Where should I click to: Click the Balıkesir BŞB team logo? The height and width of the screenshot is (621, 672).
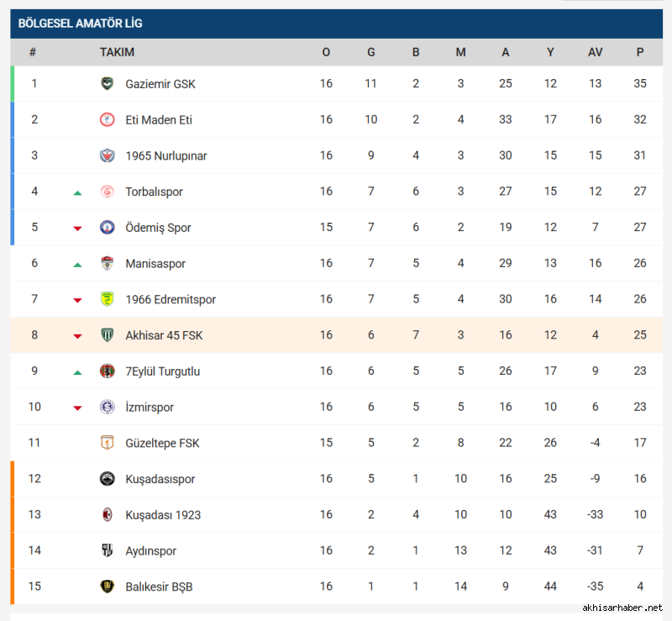click(x=107, y=587)
